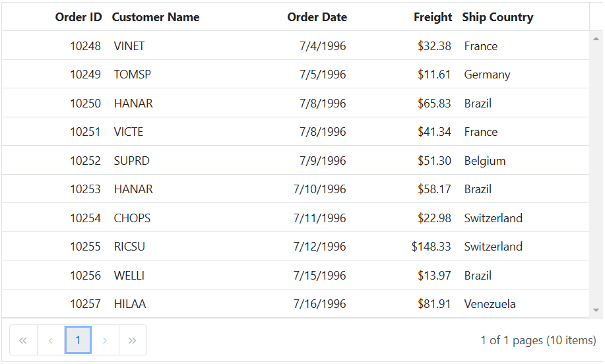
Task: Select the Belgium ship country cell
Action: coord(485,161)
